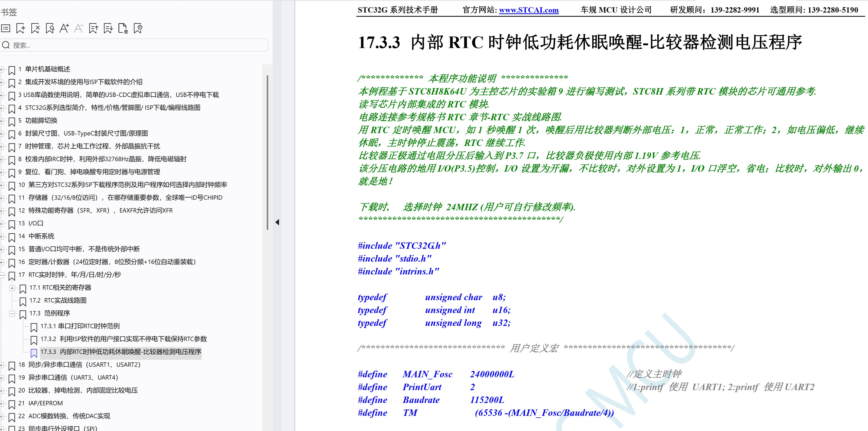Viewport: 868px width, 431px height.
Task: Click the page-with-lines icon in bookmark toolbar
Action: (123, 28)
